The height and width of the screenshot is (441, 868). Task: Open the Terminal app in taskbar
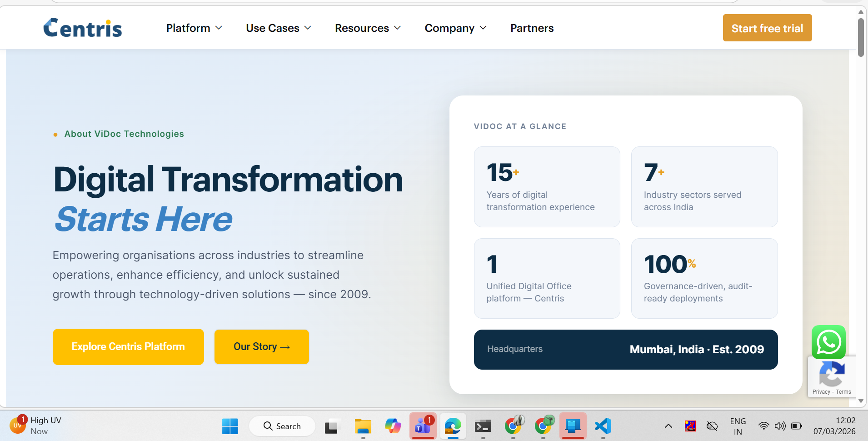point(483,426)
